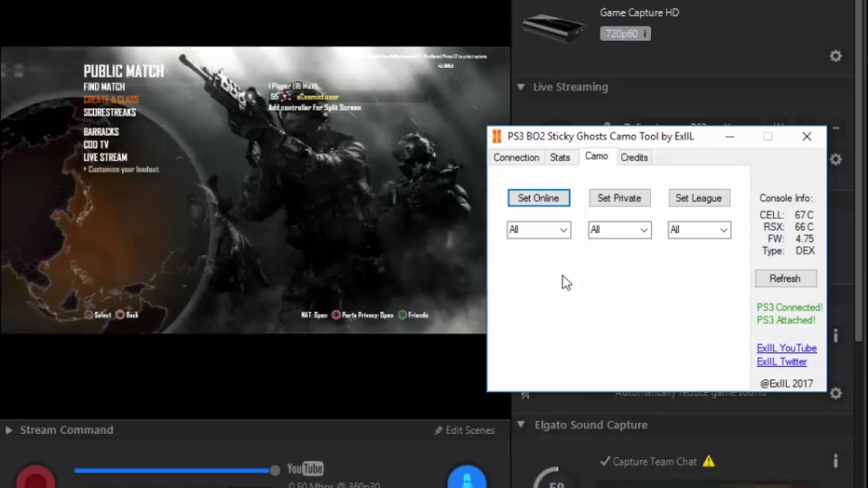Toggle the blue microphone commentary button

click(467, 476)
